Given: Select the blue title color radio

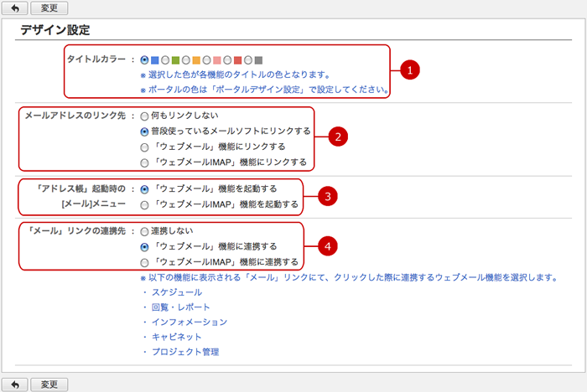Looking at the screenshot, I should (x=144, y=60).
